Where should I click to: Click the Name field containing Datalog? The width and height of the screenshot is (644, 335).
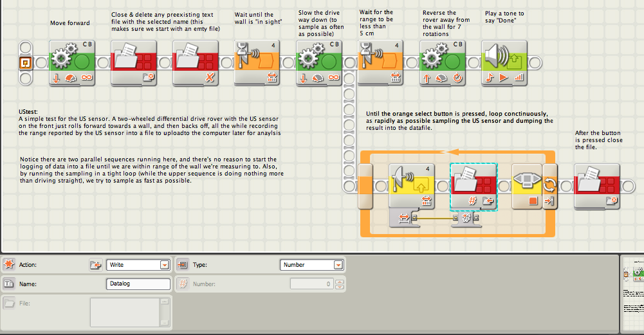coord(138,284)
